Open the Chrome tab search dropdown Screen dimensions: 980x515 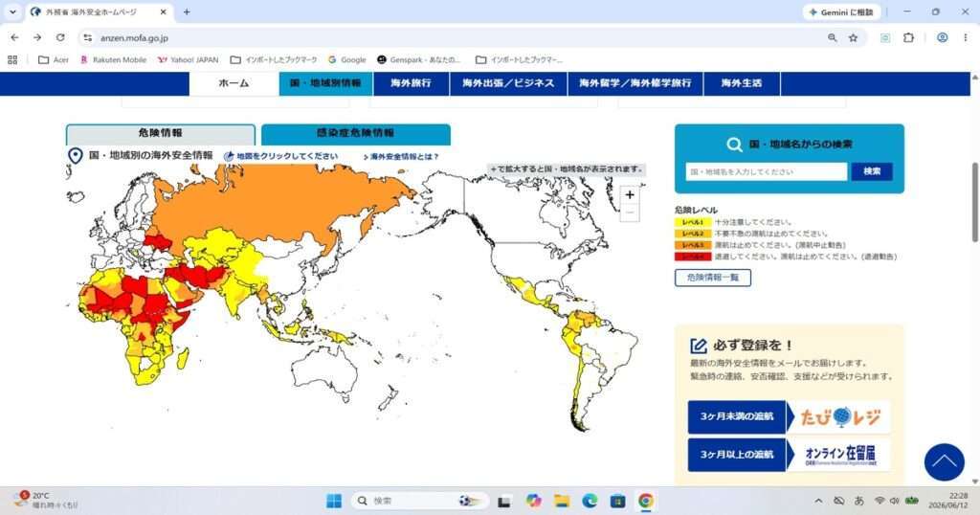pyautogui.click(x=12, y=11)
